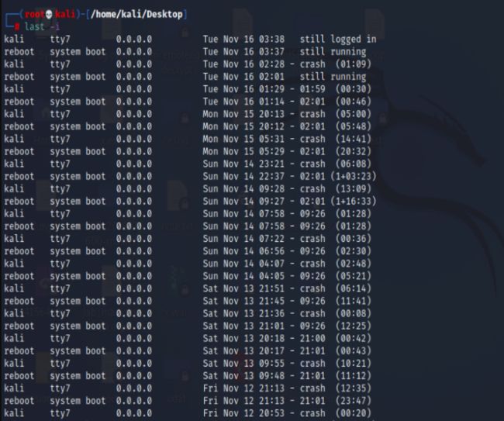The width and height of the screenshot is (504, 421).
Task: Click 'crash' on the Mon Nov 15 20:13 row
Action: tap(312, 114)
